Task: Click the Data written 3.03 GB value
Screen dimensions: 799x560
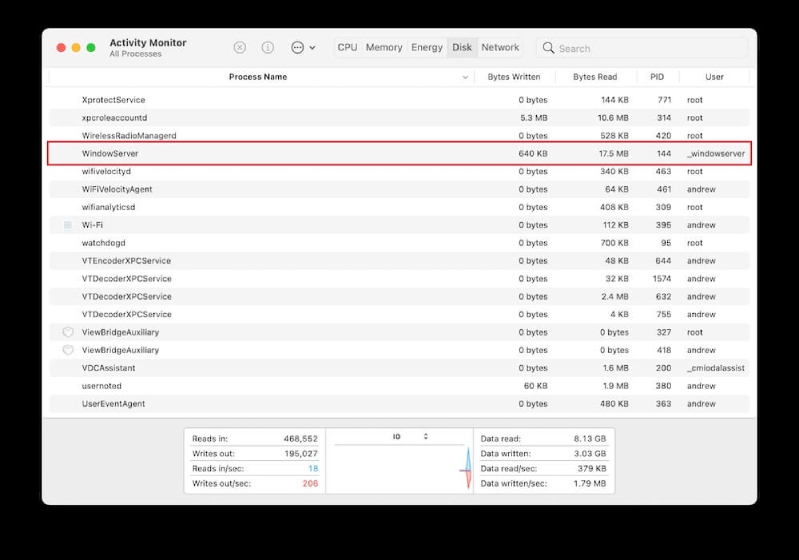Action: coord(590,454)
